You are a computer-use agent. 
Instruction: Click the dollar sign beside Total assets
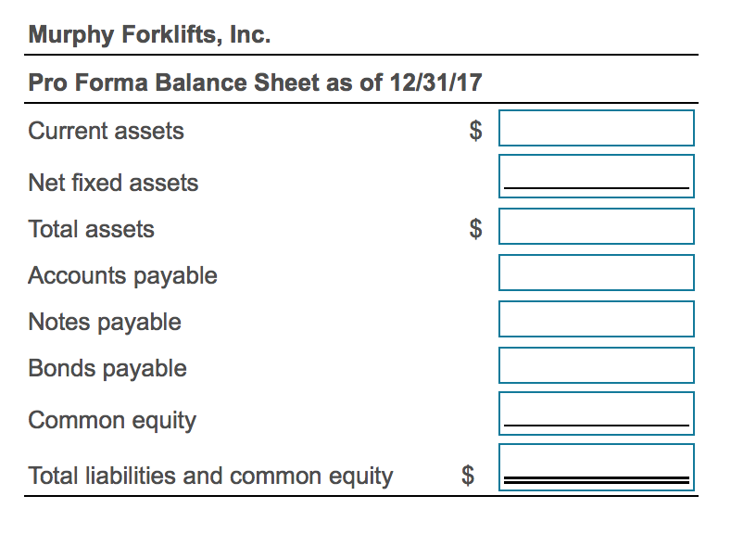(473, 230)
